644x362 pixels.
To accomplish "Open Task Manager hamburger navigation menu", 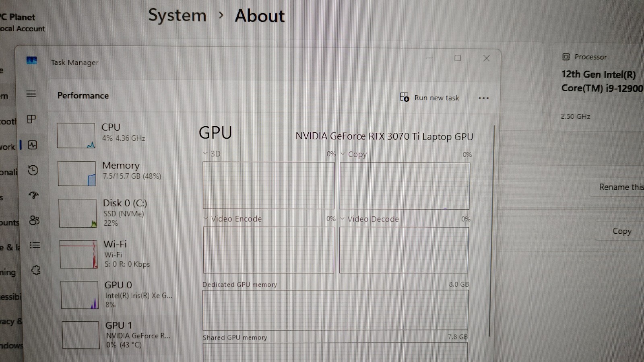I will [31, 94].
